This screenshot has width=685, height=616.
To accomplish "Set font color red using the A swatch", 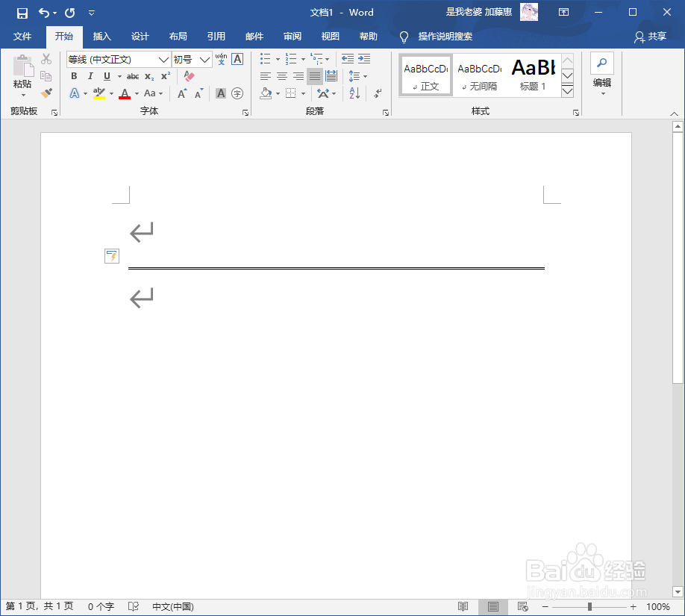I will tap(125, 93).
